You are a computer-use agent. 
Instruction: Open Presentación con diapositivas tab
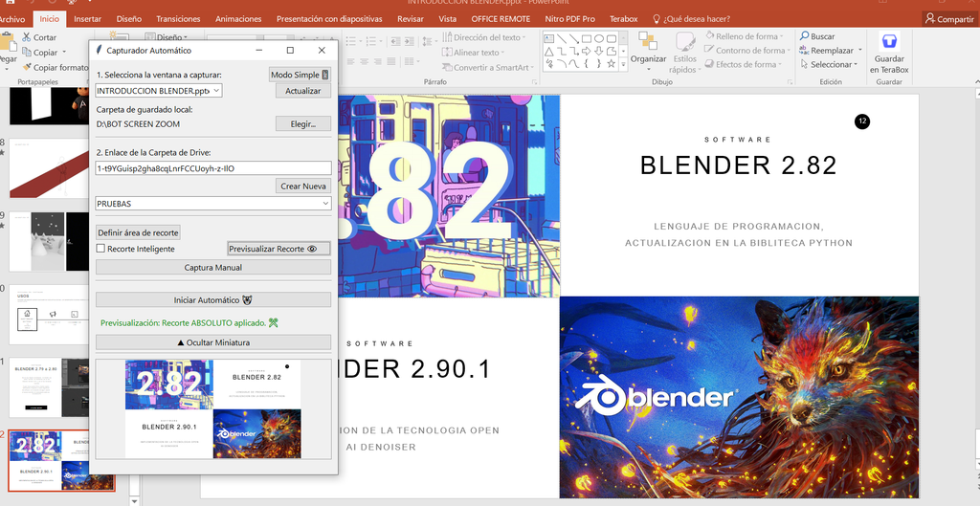click(329, 19)
